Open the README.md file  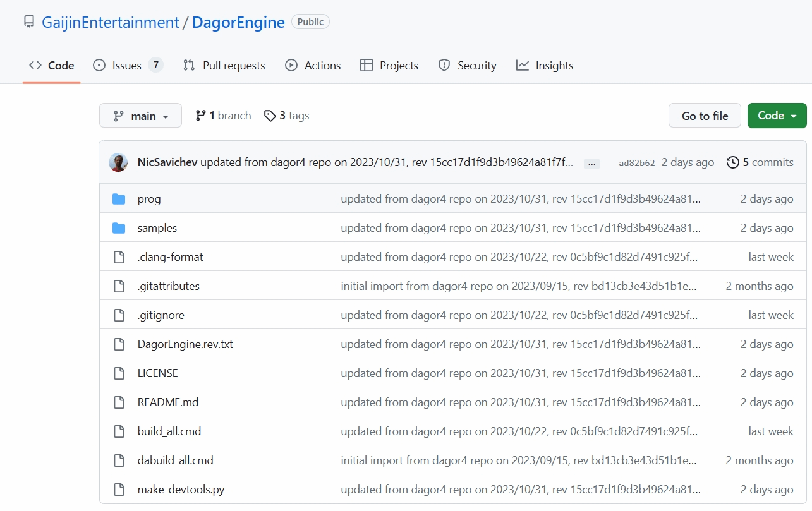tap(168, 402)
